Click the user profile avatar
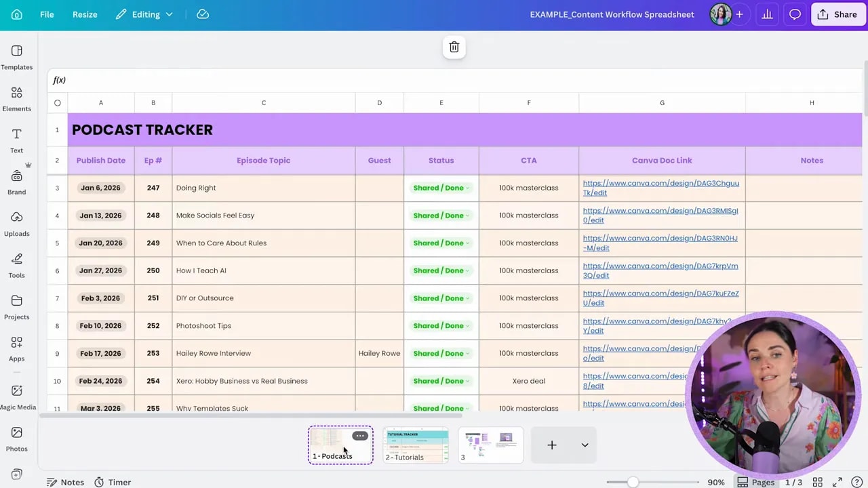868x488 pixels. (720, 14)
